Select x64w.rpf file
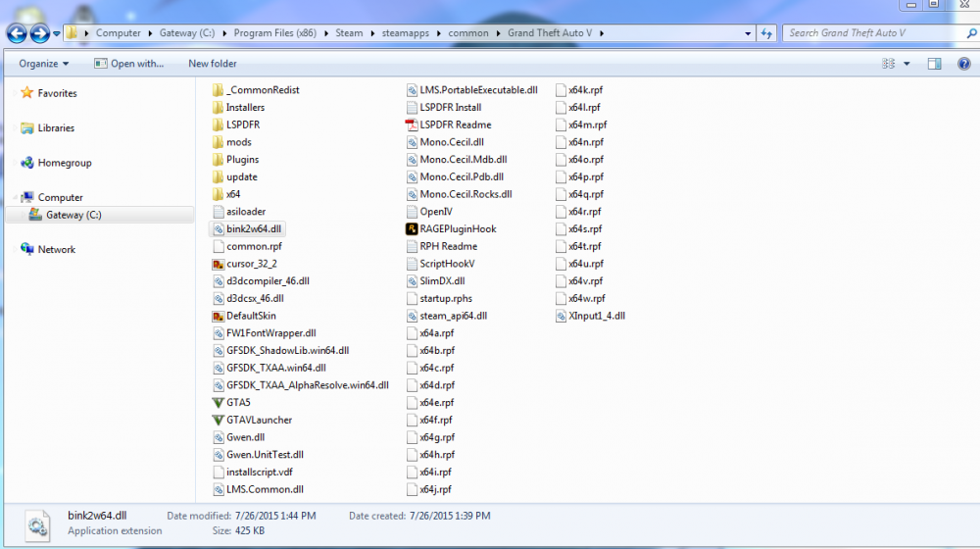This screenshot has height=549, width=980. click(580, 299)
